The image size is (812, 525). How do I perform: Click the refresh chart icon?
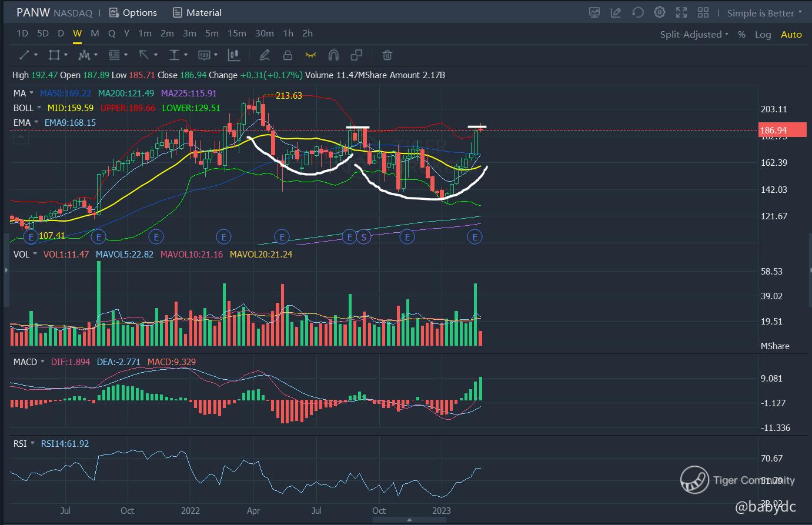pos(638,12)
